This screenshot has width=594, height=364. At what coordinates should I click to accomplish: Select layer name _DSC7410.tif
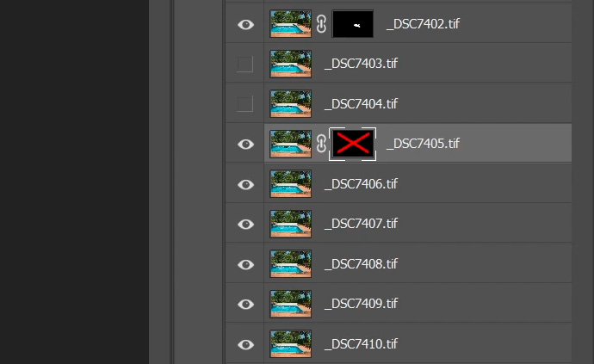point(361,344)
